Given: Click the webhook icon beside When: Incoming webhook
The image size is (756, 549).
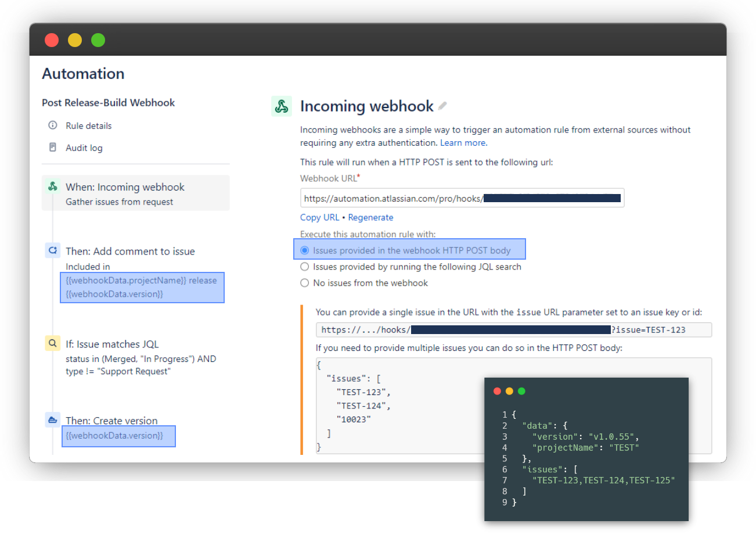Looking at the screenshot, I should click(x=53, y=186).
